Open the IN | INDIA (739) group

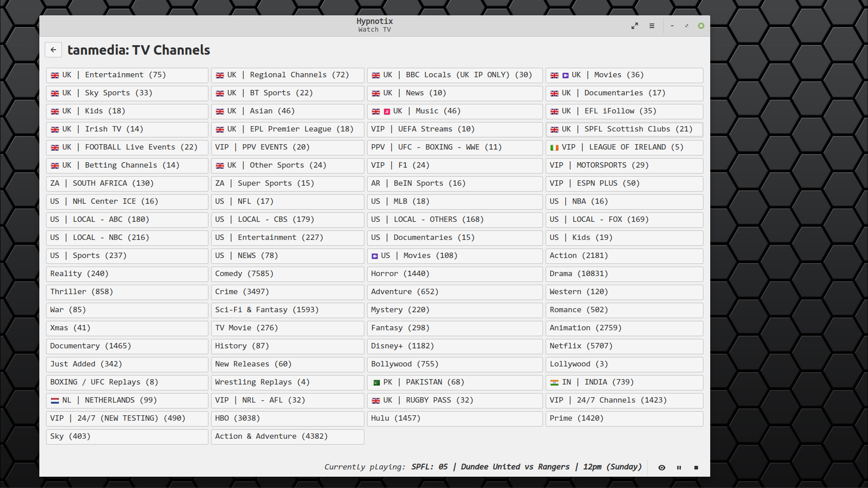pyautogui.click(x=624, y=382)
